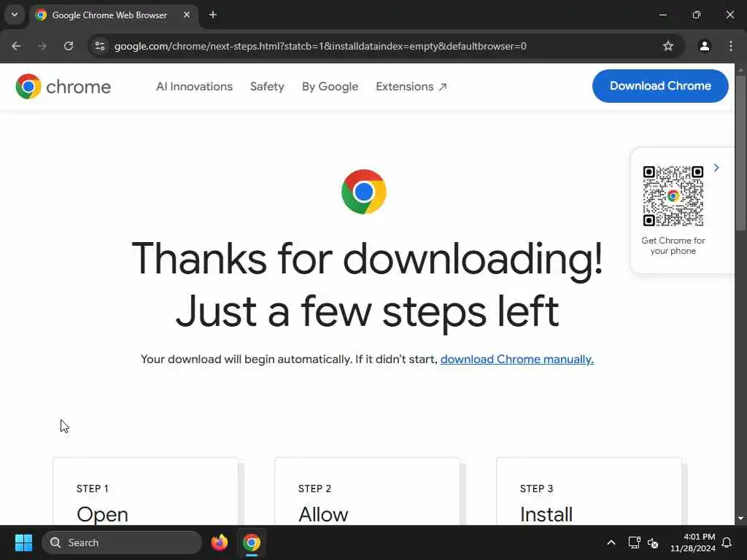Minimize the Chrome window
The image size is (747, 560).
662,15
